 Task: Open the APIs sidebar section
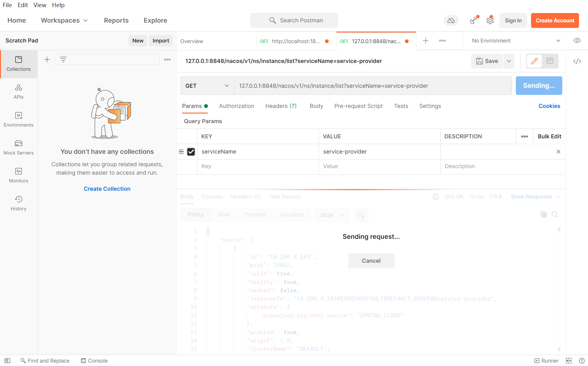point(19,92)
